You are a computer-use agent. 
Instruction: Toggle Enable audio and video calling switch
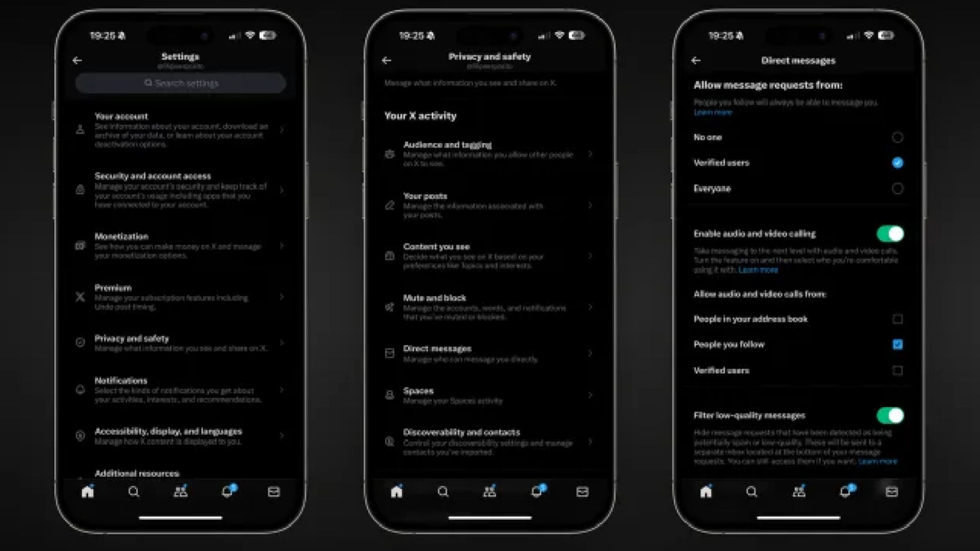point(890,234)
